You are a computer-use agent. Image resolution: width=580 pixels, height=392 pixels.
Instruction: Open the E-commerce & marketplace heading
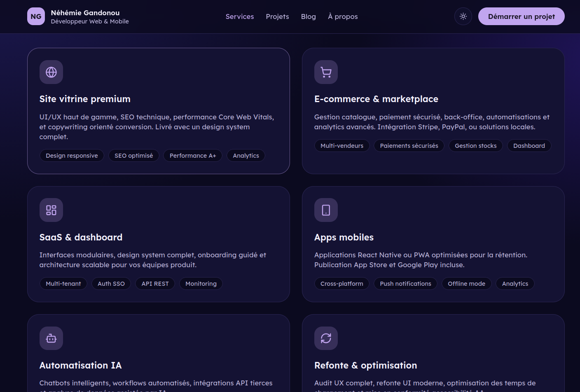tap(376, 99)
